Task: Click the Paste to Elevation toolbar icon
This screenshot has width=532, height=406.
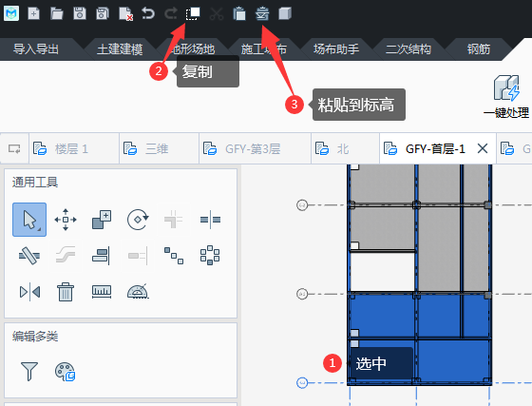Action: click(x=262, y=14)
